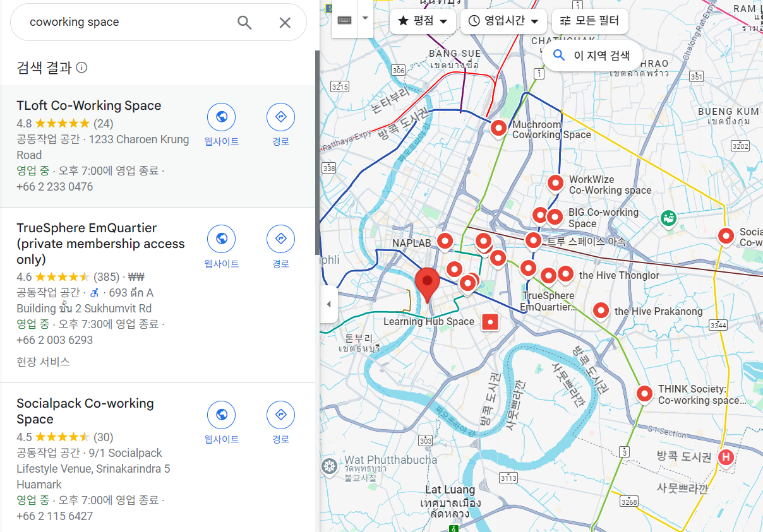Open the 평점 rating filter dropdown

point(423,21)
